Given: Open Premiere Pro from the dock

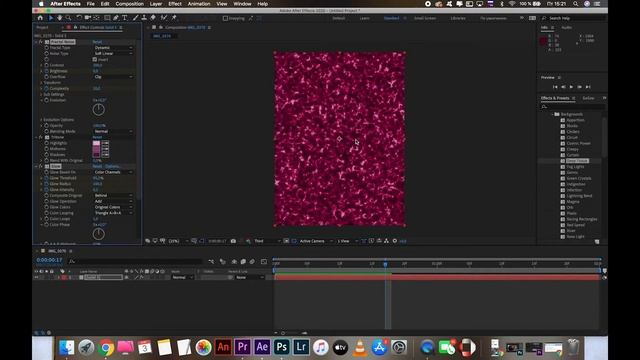Looking at the screenshot, I should tap(242, 347).
